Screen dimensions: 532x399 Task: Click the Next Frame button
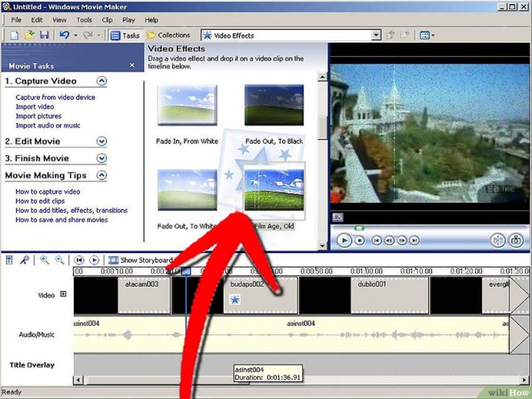(402, 240)
